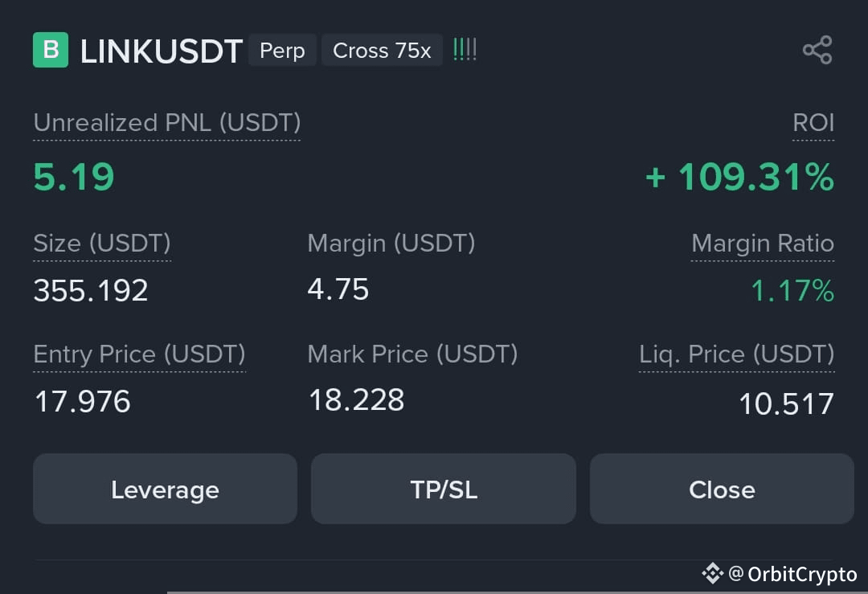Open the @OrbitCrypto watermark handle
Viewport: 868px width, 594px height.
click(792, 574)
